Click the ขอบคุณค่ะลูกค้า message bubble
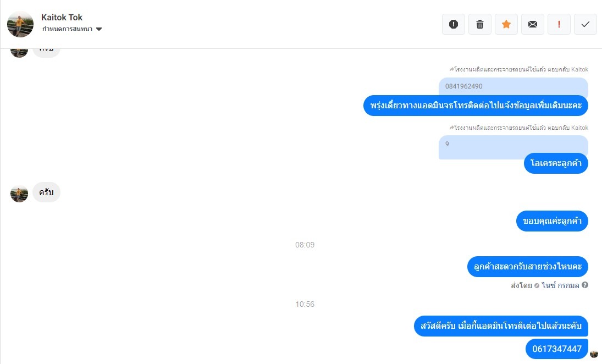 click(x=552, y=221)
